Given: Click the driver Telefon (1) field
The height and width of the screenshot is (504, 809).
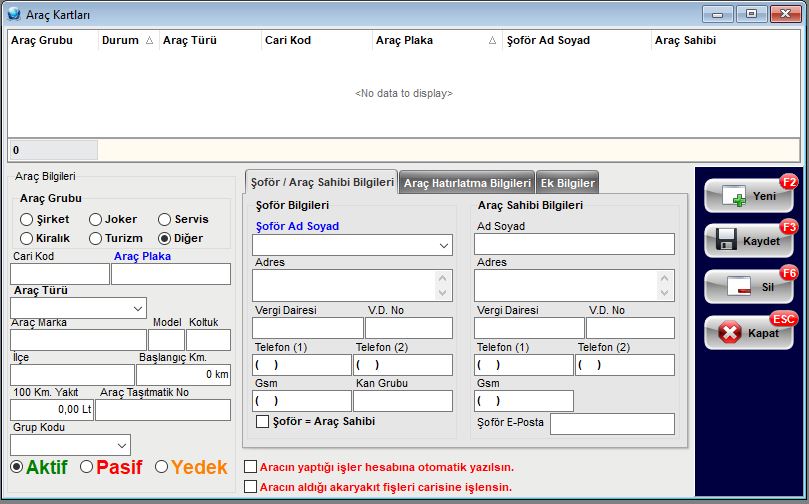Looking at the screenshot, I should (x=302, y=365).
